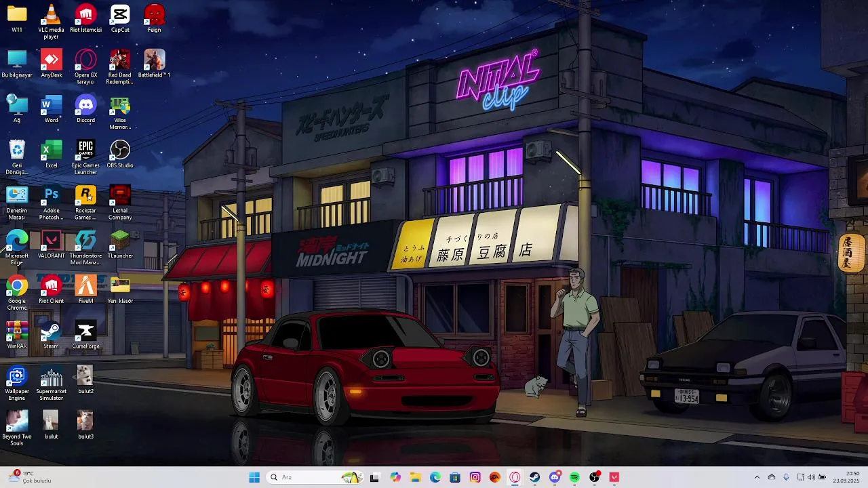868x488 pixels.
Task: Click the Ara taskbar search box
Action: (315, 477)
